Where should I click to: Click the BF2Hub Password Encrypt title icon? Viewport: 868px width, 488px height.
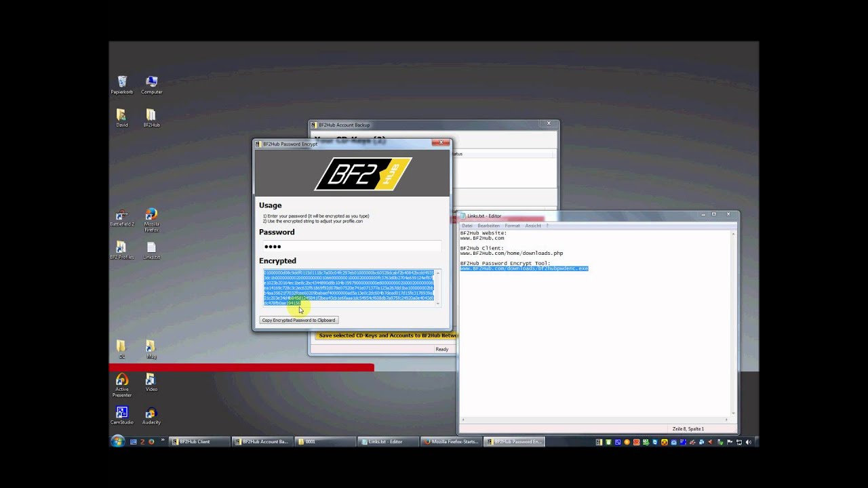tap(258, 144)
